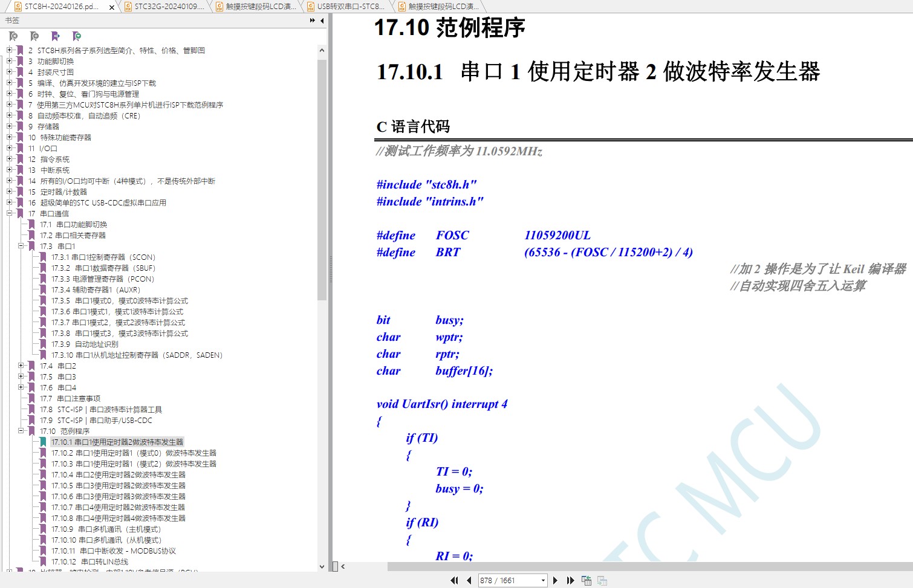Expand bookmark 11 I/O口
Screen dimensions: 913x588
9,148
